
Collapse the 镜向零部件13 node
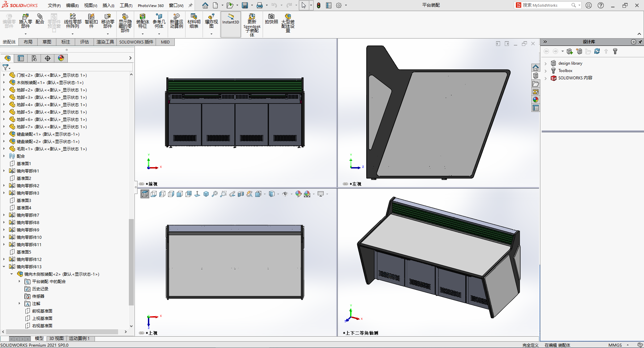pyautogui.click(x=4, y=267)
